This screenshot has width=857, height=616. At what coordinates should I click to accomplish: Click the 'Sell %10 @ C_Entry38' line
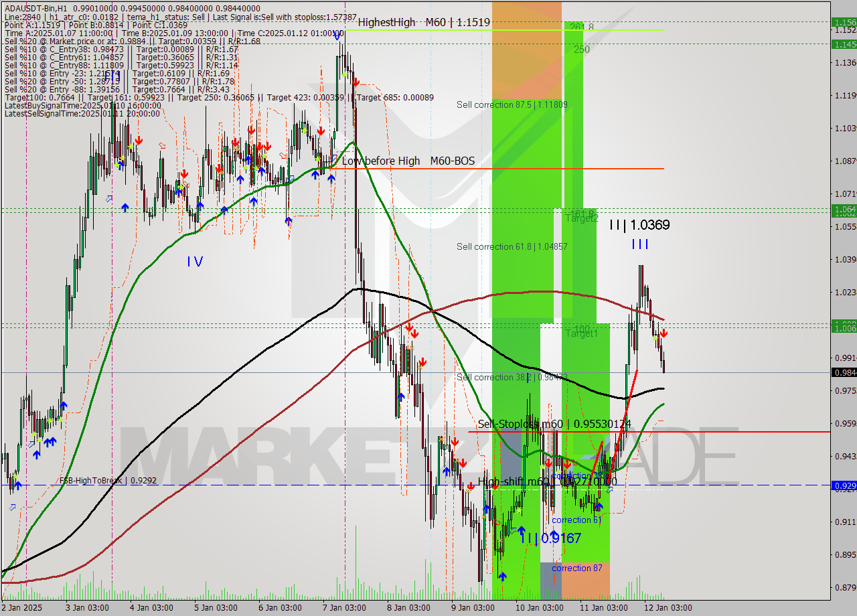point(121,49)
